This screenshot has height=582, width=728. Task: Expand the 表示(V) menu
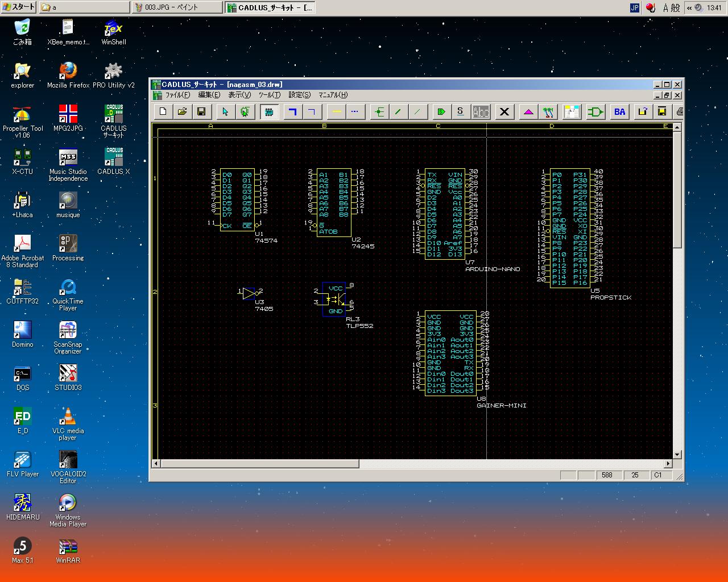tap(239, 95)
